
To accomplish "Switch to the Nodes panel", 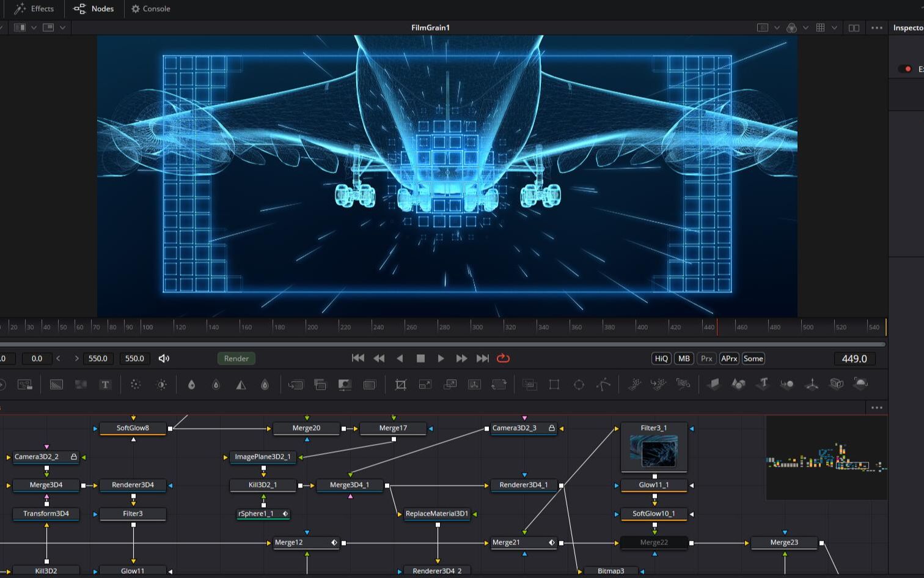I will coord(94,9).
